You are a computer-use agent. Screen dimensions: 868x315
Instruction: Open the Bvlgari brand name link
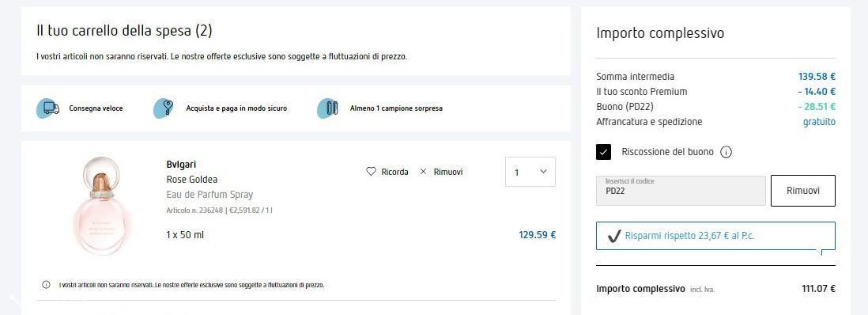click(181, 164)
